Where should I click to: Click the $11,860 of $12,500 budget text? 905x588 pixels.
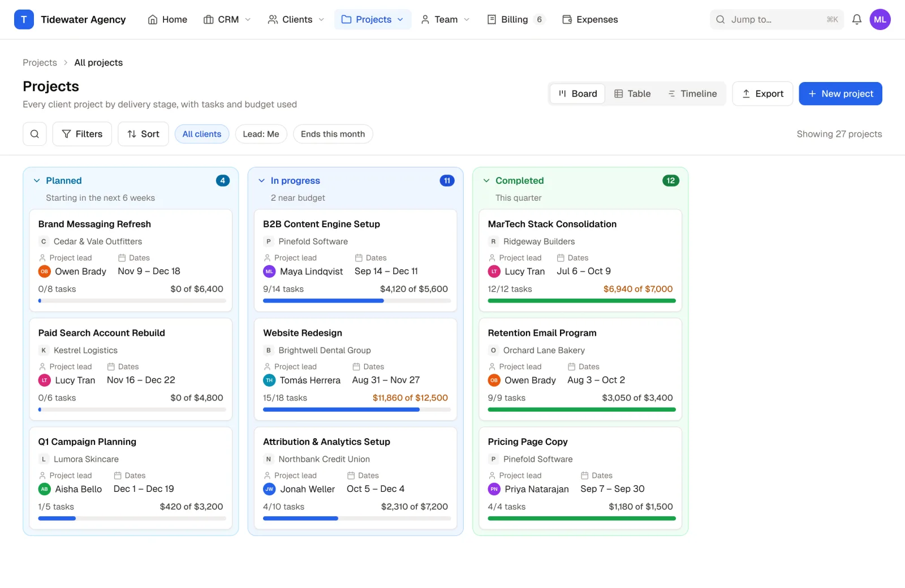pyautogui.click(x=410, y=398)
